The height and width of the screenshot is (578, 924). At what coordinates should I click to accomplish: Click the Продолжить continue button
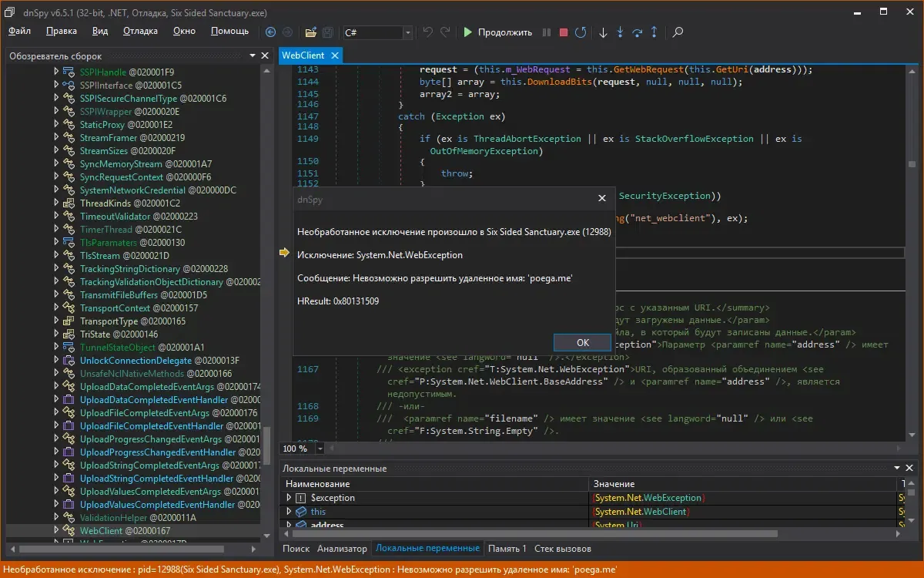pyautogui.click(x=497, y=32)
